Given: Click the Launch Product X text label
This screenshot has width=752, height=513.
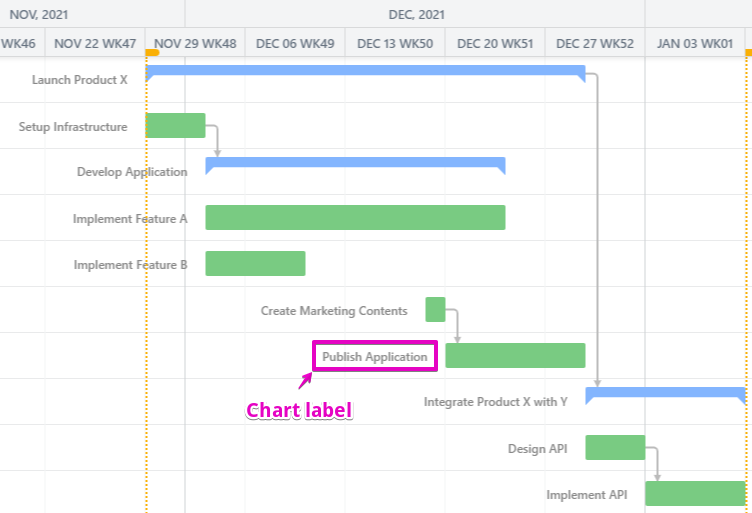Looking at the screenshot, I should [80, 79].
